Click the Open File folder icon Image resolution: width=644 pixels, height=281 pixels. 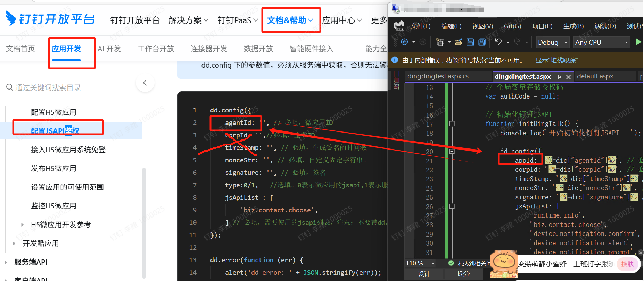click(x=459, y=42)
